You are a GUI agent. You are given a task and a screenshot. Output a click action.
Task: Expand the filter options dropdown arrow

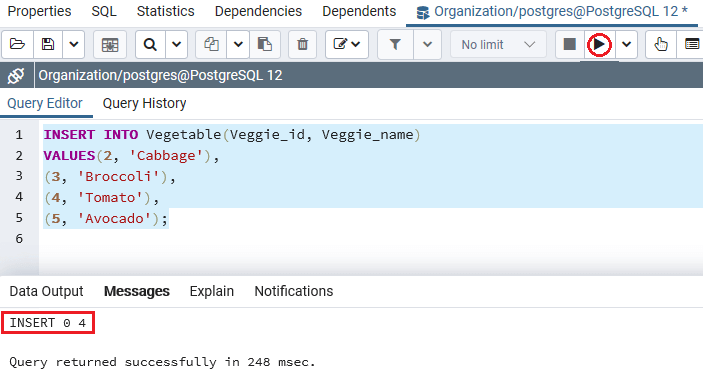(427, 44)
